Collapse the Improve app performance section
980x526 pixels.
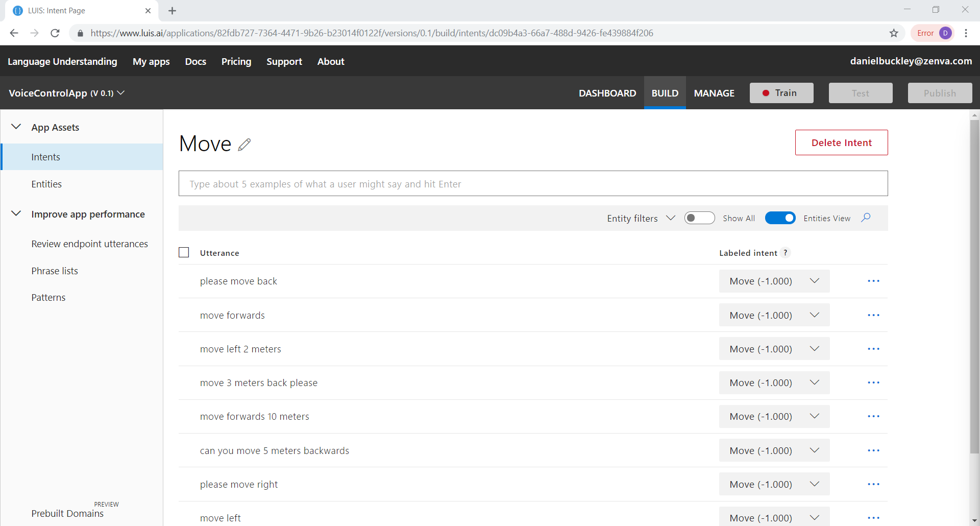16,213
